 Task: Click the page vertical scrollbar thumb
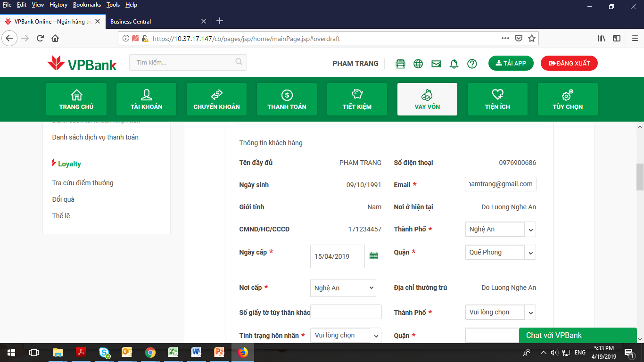[x=640, y=177]
